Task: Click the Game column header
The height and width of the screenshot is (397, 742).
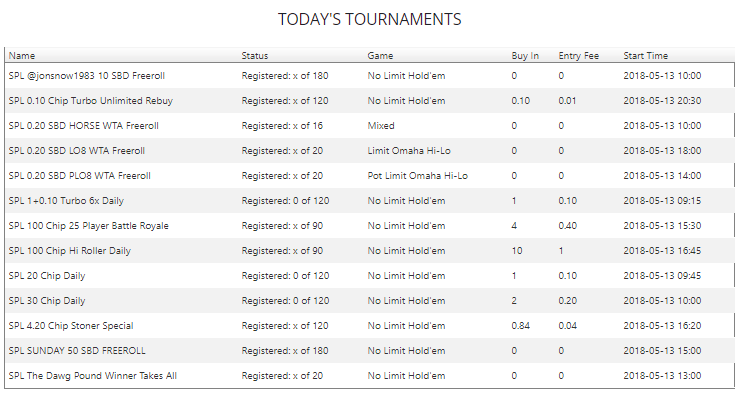Action: pyautogui.click(x=380, y=56)
